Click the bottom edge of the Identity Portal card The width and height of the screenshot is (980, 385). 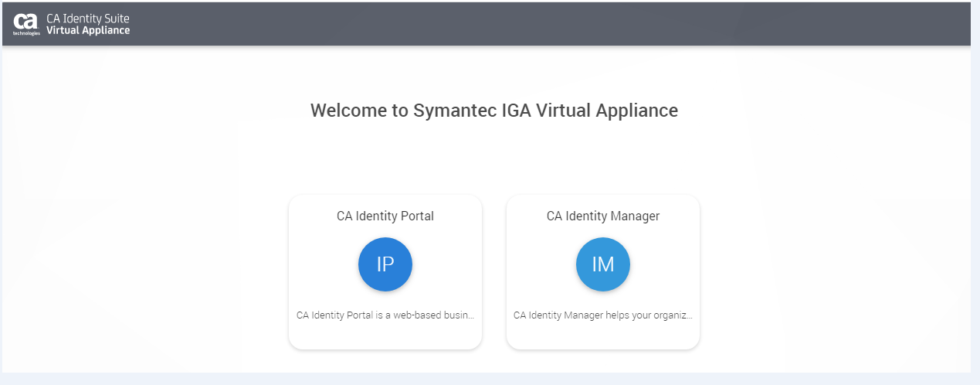(x=385, y=347)
